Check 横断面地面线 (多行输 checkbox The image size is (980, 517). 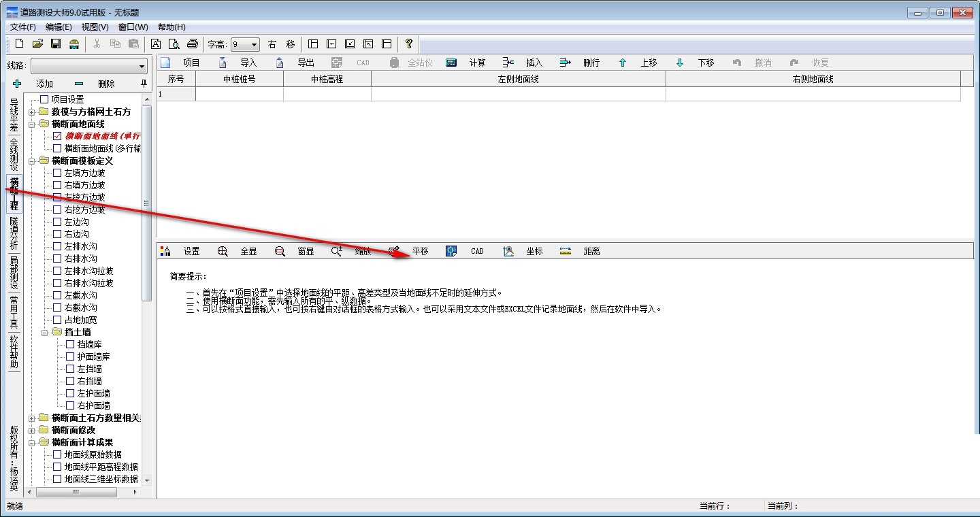tap(57, 148)
